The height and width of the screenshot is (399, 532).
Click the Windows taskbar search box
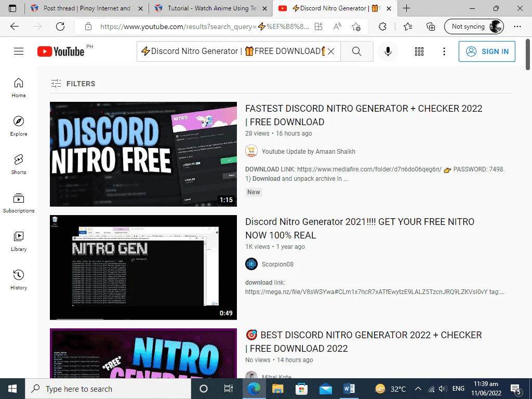pyautogui.click(x=108, y=389)
